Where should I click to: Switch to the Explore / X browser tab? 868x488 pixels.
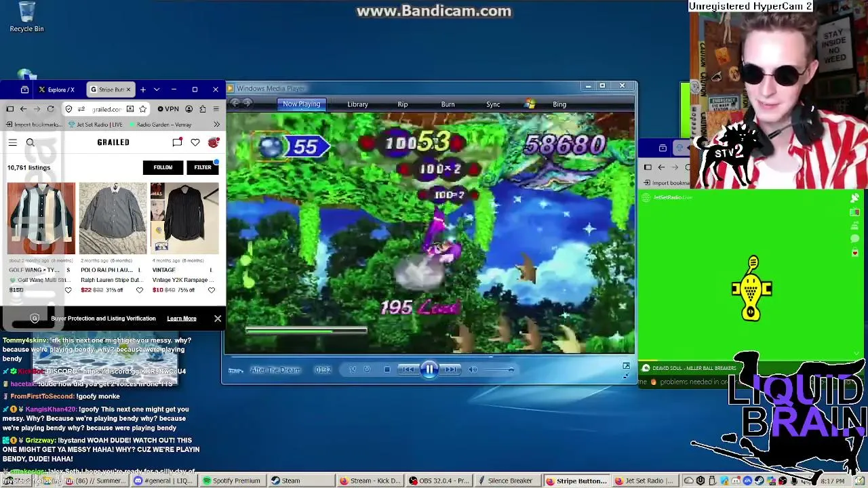pos(56,89)
